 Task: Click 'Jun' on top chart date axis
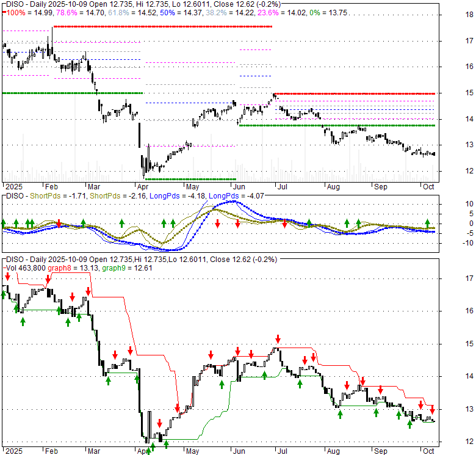[239, 187]
